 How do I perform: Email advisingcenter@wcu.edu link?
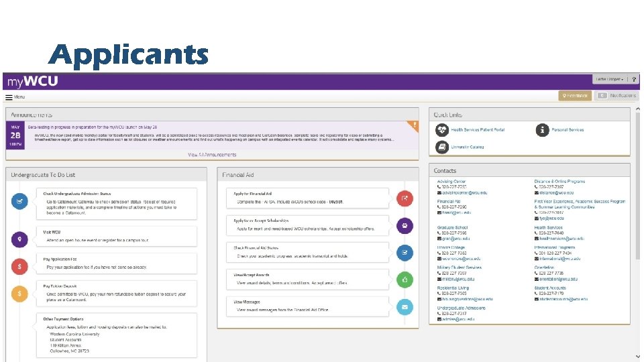[464, 192]
